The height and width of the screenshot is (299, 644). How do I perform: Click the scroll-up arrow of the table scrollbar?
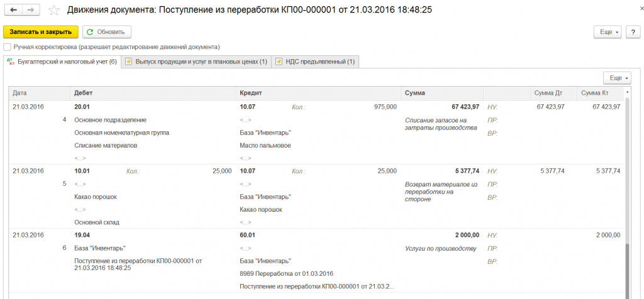click(626, 92)
